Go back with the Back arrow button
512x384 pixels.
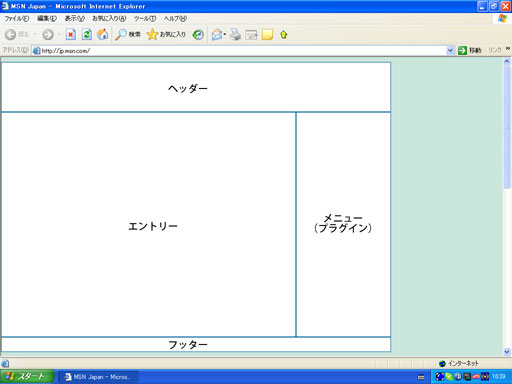coord(11,34)
